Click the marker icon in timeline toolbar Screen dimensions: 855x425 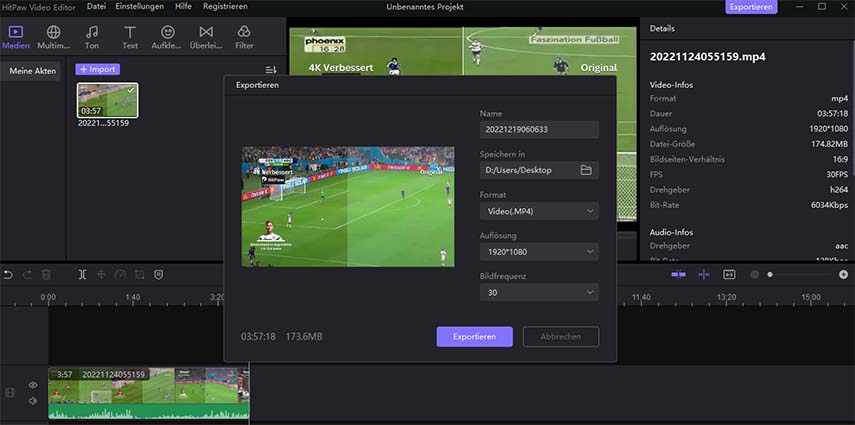pos(158,274)
